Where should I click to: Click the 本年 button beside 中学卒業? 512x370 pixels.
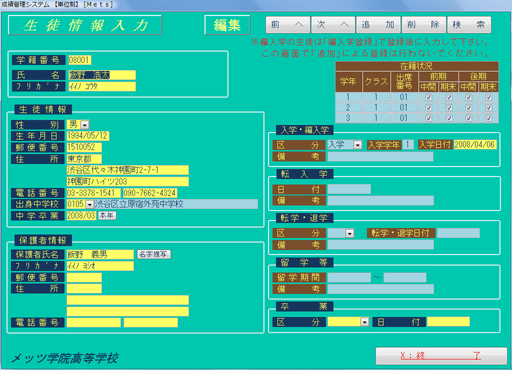pyautogui.click(x=107, y=216)
